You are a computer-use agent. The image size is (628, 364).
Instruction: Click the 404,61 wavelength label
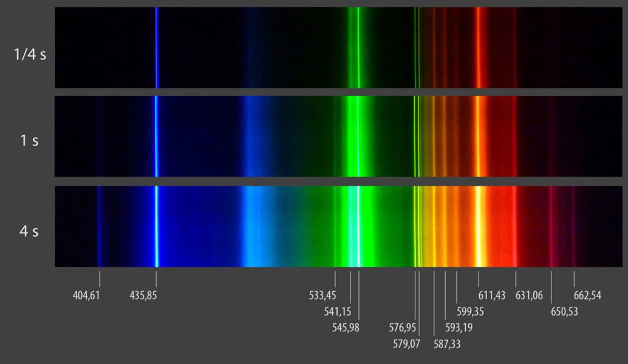coord(86,295)
